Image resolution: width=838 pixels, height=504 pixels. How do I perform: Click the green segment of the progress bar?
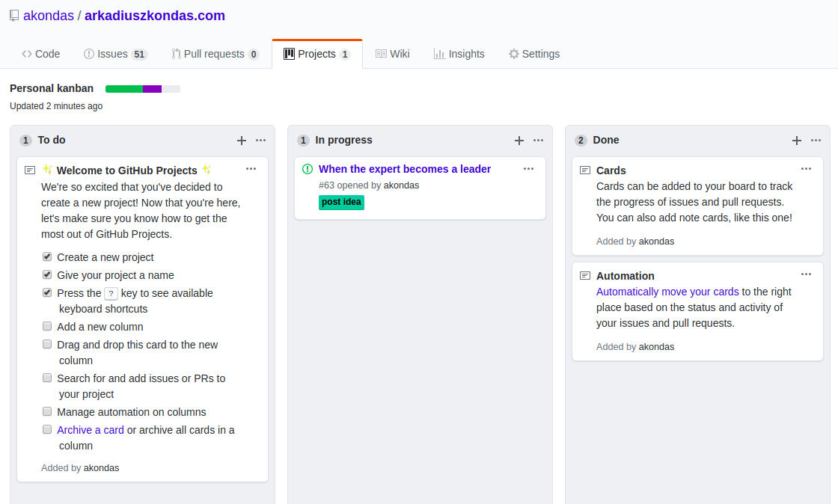pos(124,89)
